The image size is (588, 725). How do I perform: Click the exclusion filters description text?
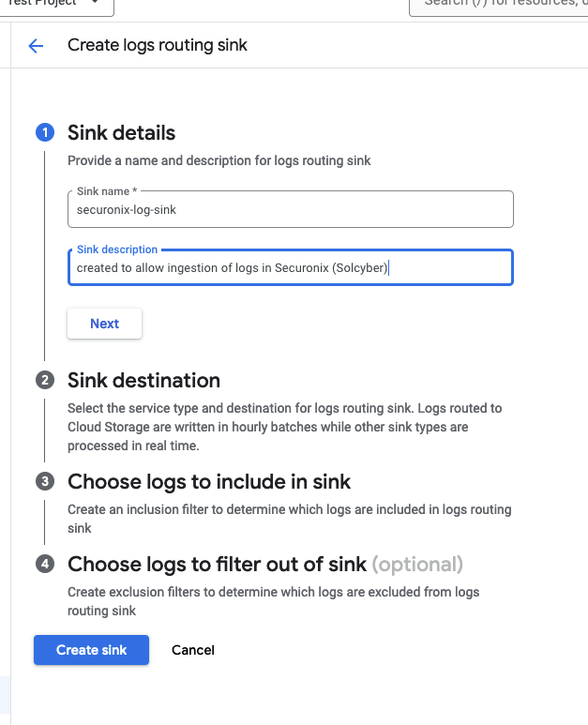click(273, 601)
